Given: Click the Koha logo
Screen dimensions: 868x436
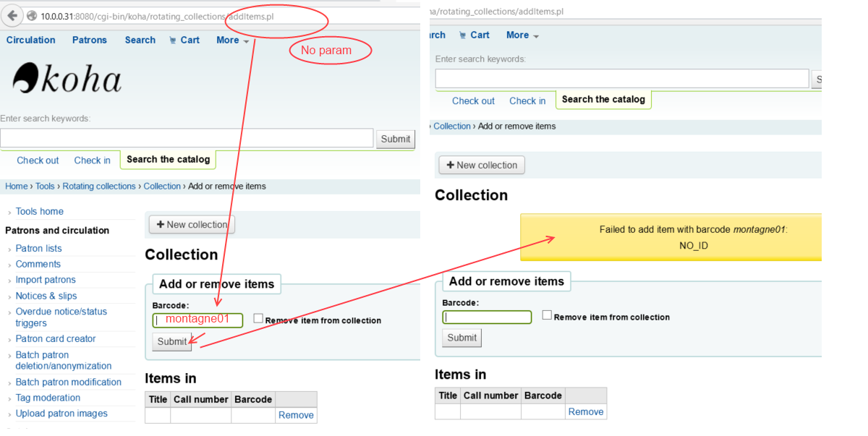Looking at the screenshot, I should (67, 78).
